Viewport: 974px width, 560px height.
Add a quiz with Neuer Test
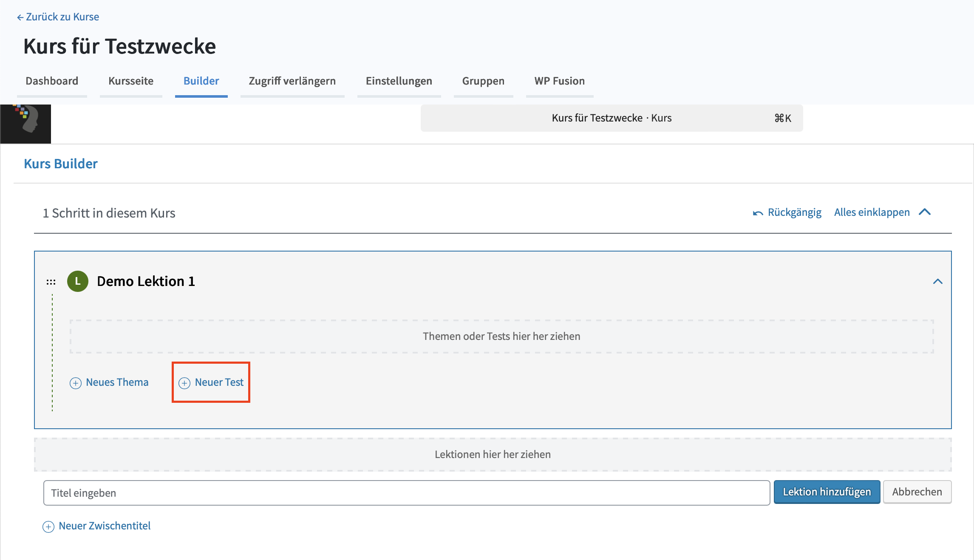tap(211, 382)
